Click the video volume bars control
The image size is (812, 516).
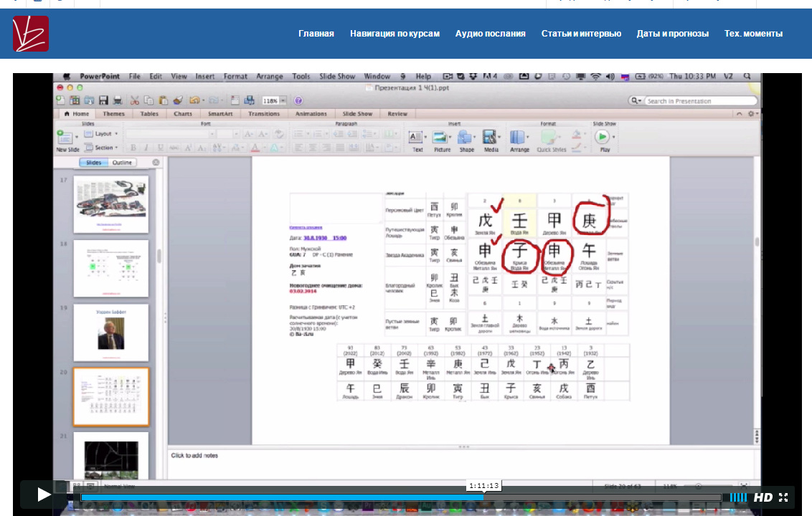738,497
